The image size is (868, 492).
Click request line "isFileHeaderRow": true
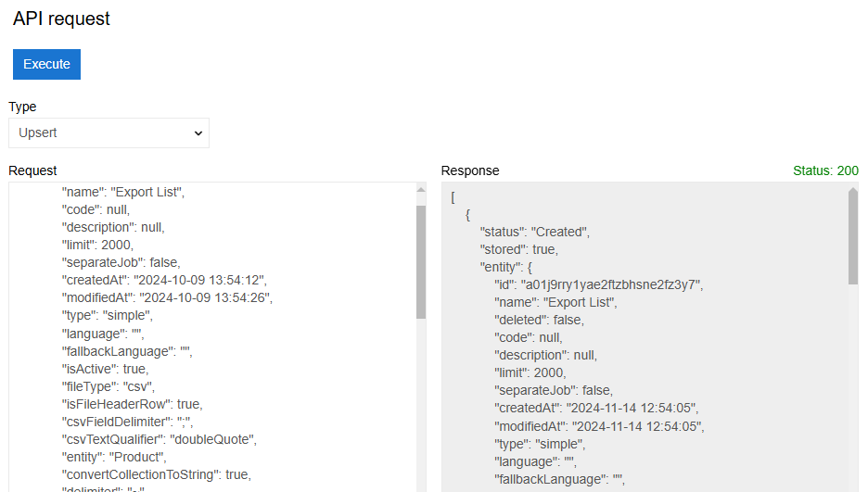coord(132,404)
